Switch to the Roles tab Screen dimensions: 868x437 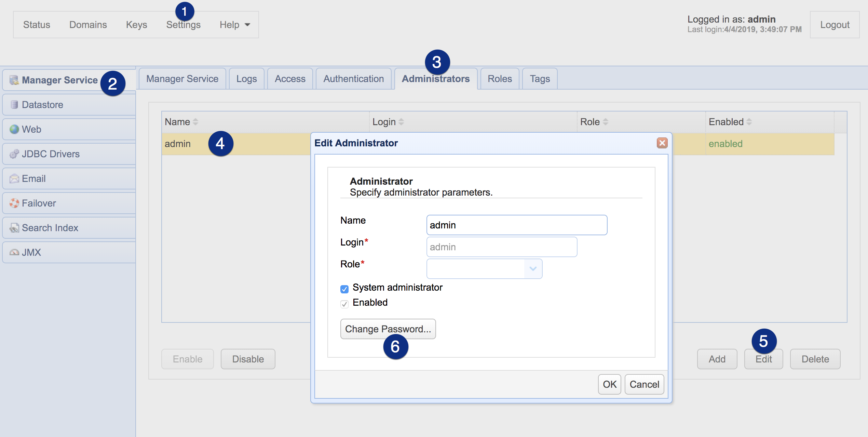(x=499, y=78)
